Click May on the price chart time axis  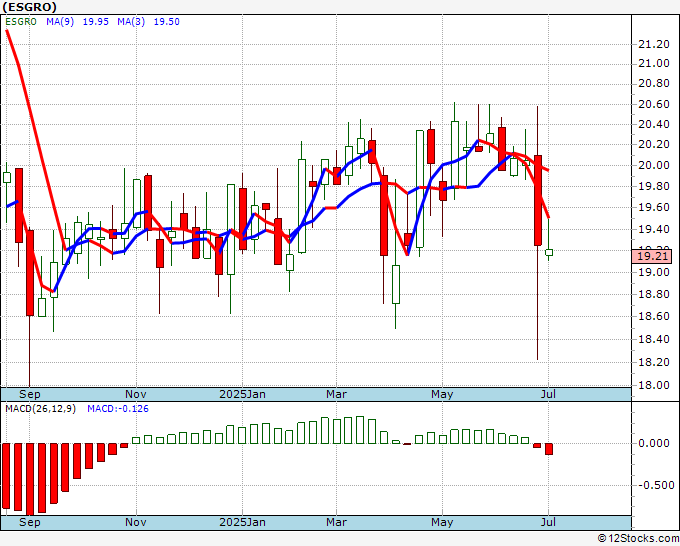click(x=442, y=394)
